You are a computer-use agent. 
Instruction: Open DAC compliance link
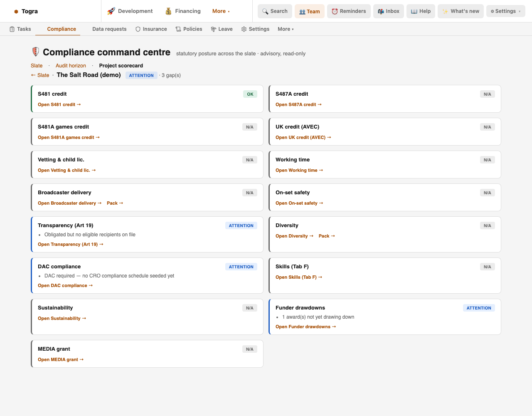tap(65, 286)
